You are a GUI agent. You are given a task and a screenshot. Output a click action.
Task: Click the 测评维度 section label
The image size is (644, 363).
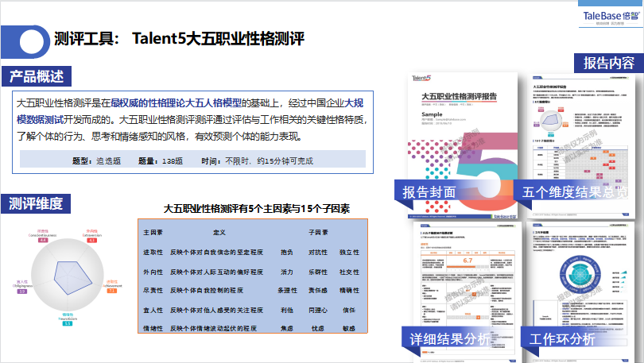pyautogui.click(x=36, y=203)
